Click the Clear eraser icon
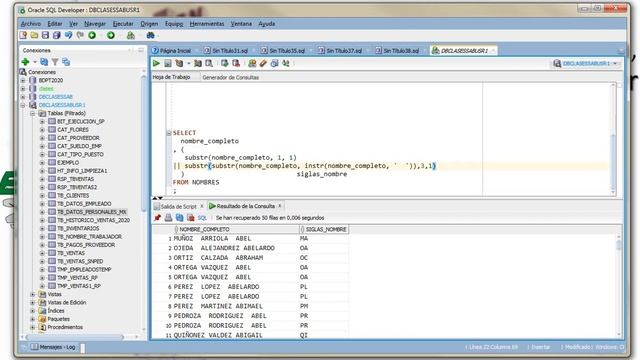The width and height of the screenshot is (640, 360). pyautogui.click(x=263, y=63)
